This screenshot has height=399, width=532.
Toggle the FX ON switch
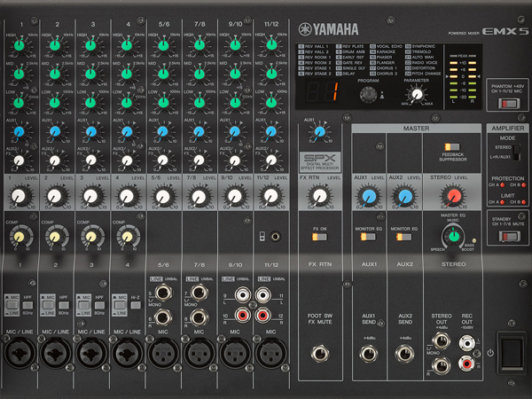(x=321, y=236)
